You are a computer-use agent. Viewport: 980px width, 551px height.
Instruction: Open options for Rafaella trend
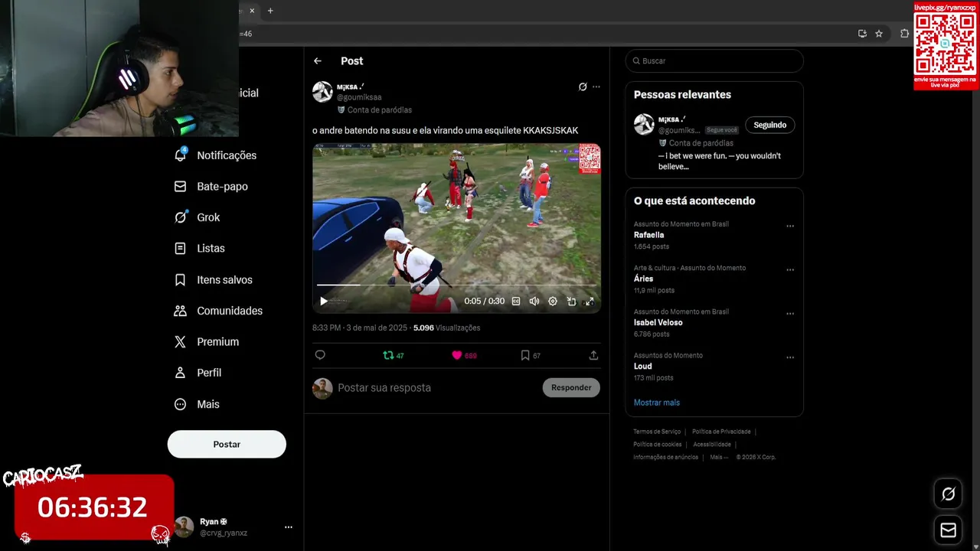point(790,227)
